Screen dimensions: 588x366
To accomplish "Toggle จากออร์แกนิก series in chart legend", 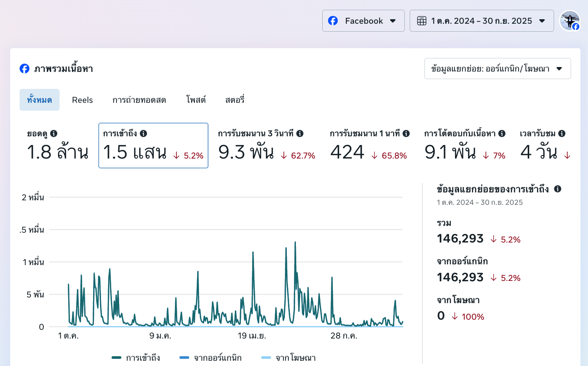I will click(x=211, y=358).
